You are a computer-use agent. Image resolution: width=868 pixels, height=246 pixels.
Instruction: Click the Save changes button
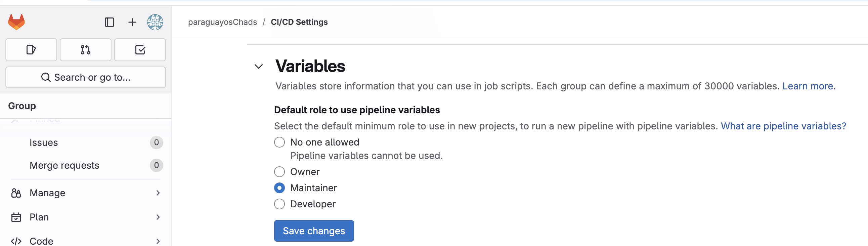point(314,231)
